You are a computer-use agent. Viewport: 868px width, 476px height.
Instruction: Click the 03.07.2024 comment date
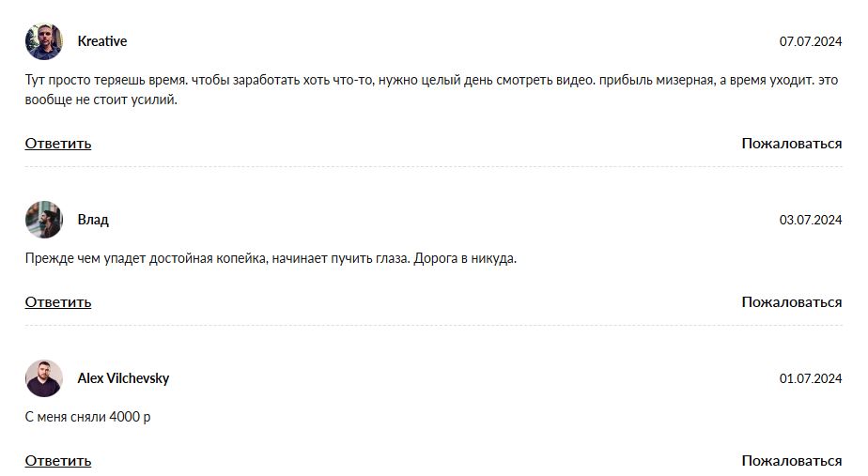pyautogui.click(x=810, y=221)
